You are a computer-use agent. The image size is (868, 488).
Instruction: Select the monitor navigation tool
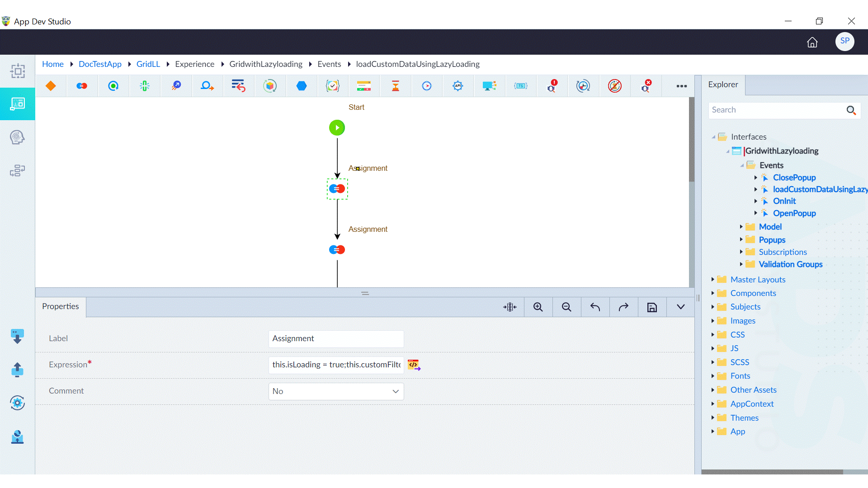pyautogui.click(x=489, y=86)
